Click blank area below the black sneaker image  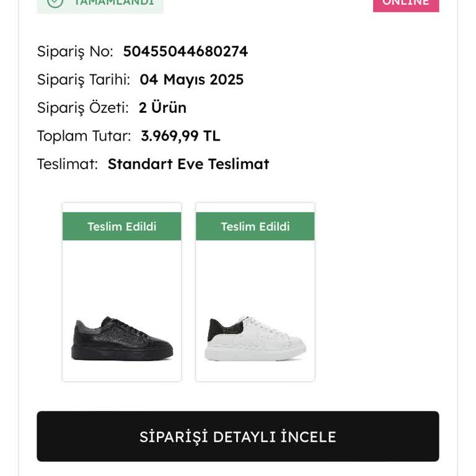pos(121,372)
